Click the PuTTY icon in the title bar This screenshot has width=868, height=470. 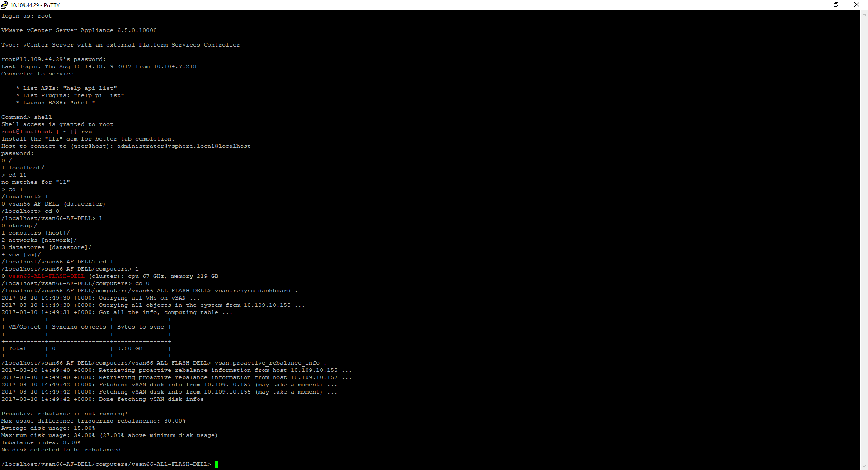click(5, 5)
